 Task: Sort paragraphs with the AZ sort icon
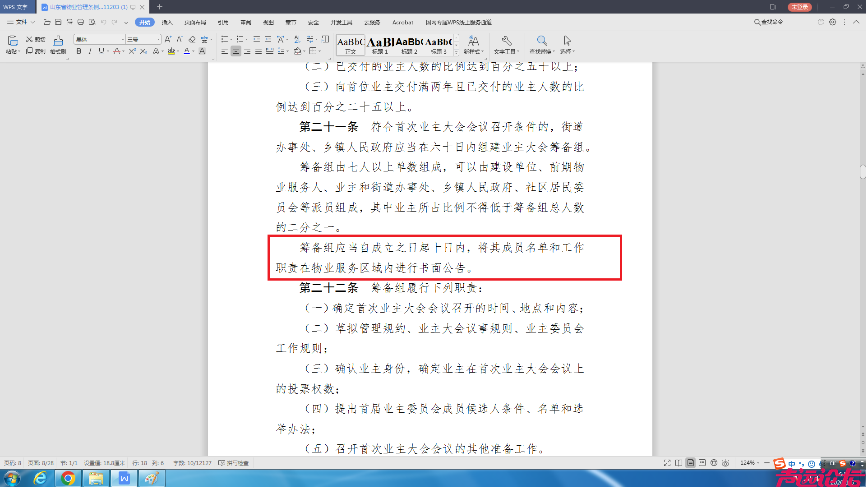297,39
